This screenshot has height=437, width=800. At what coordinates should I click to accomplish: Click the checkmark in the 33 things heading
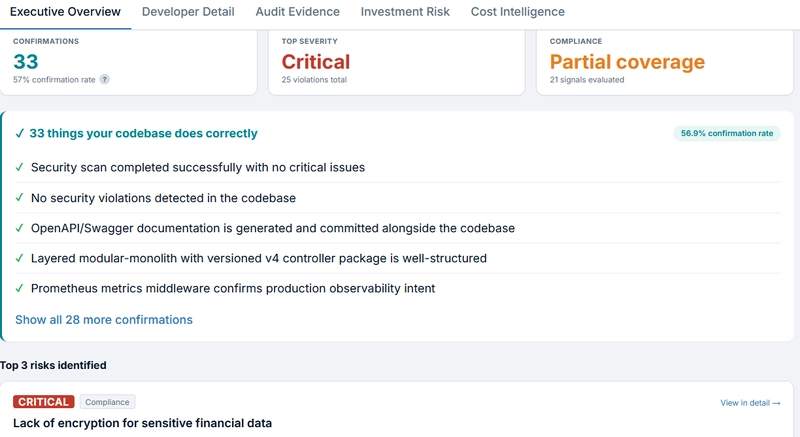[20, 134]
